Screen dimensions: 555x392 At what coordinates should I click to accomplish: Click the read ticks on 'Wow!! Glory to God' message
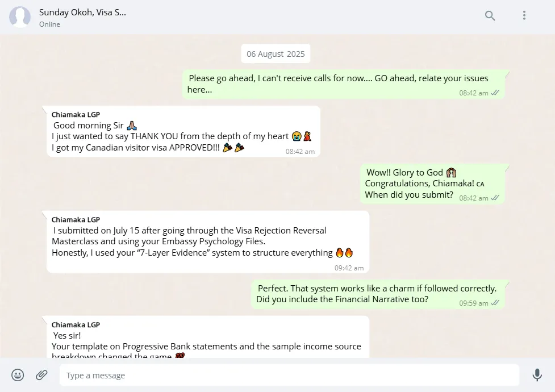[495, 198]
